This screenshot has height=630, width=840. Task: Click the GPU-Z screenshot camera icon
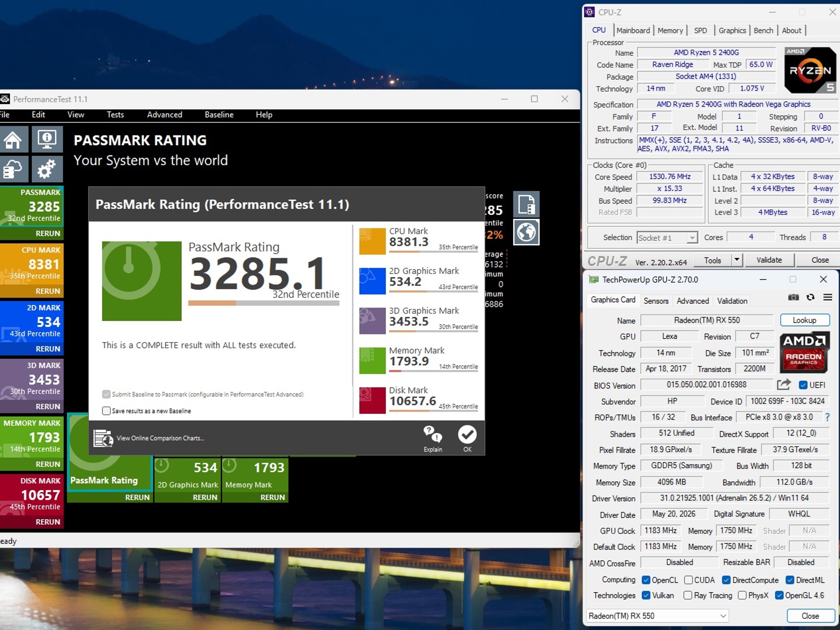click(793, 297)
